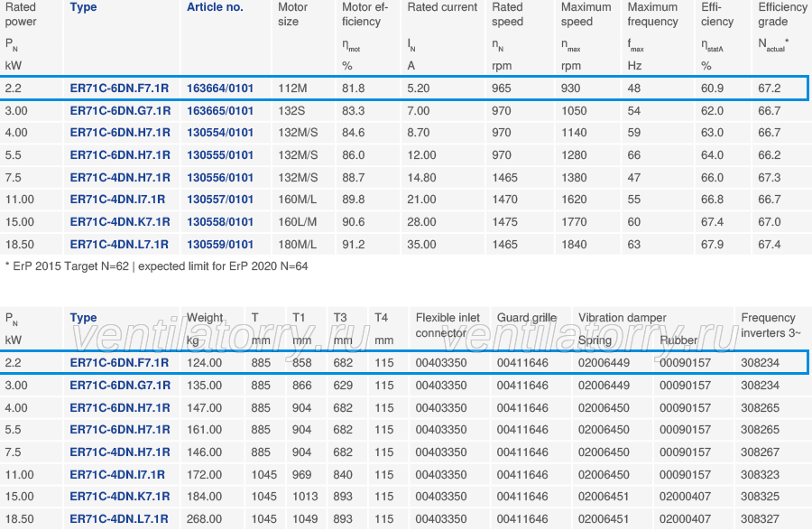812x531 pixels.
Task: Open ER71C-4DN.L7.1R type link beside article 130559/0101
Action: [119, 244]
